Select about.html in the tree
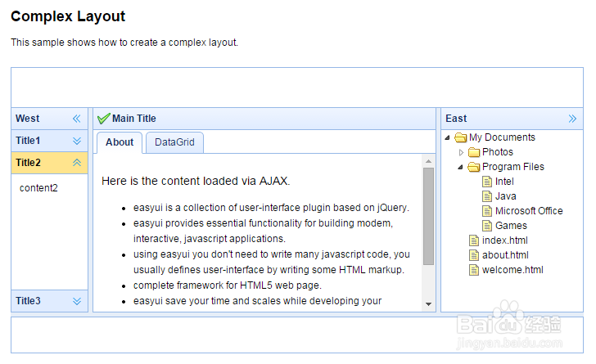 tap(505, 255)
